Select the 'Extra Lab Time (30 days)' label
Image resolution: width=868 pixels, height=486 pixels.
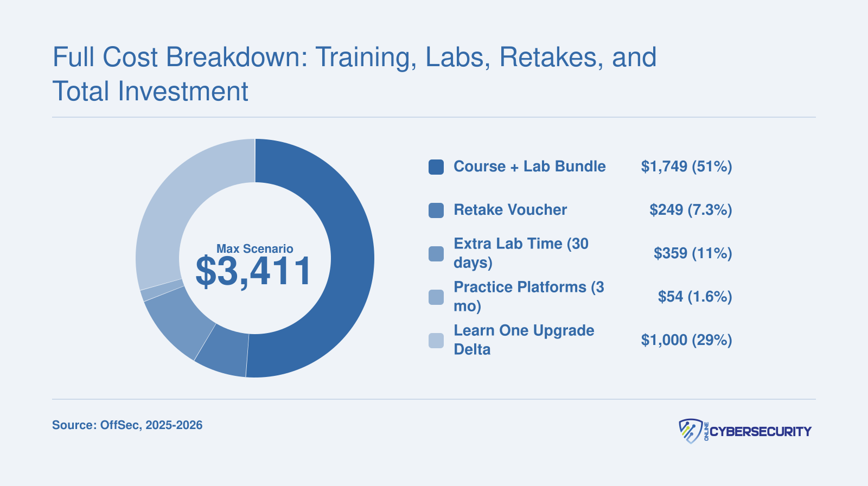click(521, 253)
